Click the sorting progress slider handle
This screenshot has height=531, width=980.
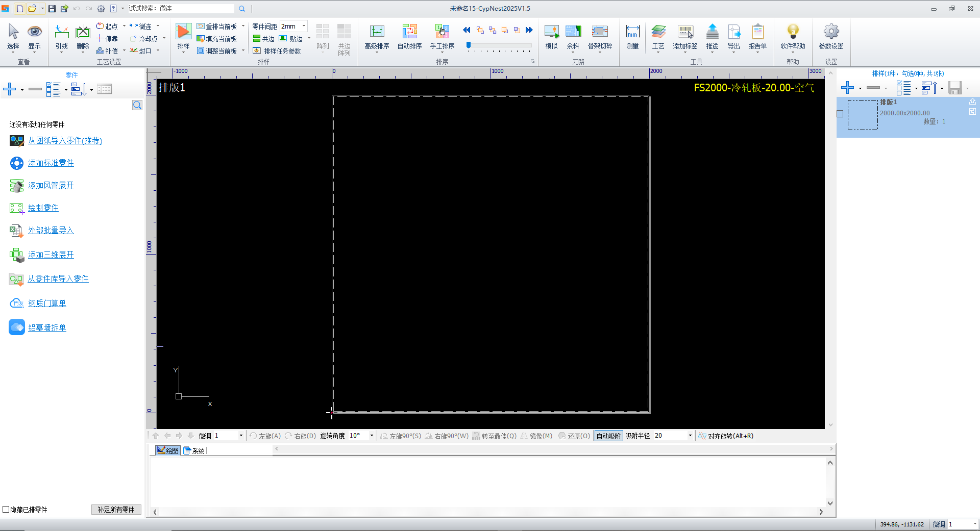coord(469,45)
